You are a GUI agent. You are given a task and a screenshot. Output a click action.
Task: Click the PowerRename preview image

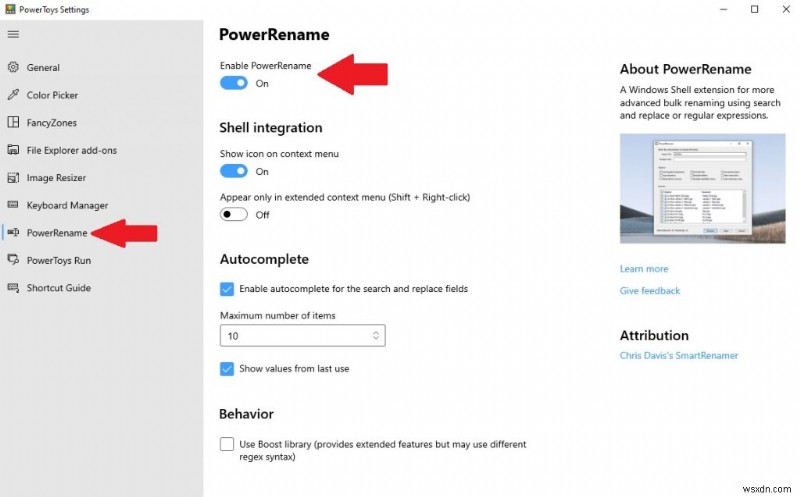pyautogui.click(x=703, y=188)
